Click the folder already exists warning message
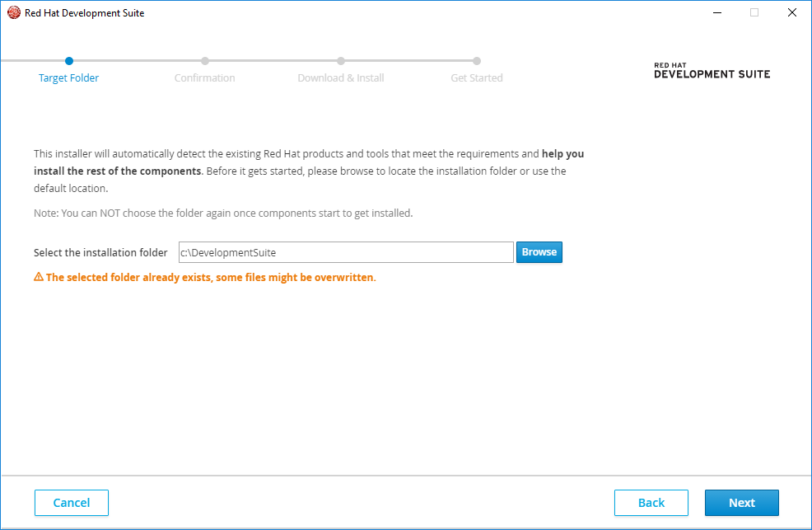 click(211, 278)
